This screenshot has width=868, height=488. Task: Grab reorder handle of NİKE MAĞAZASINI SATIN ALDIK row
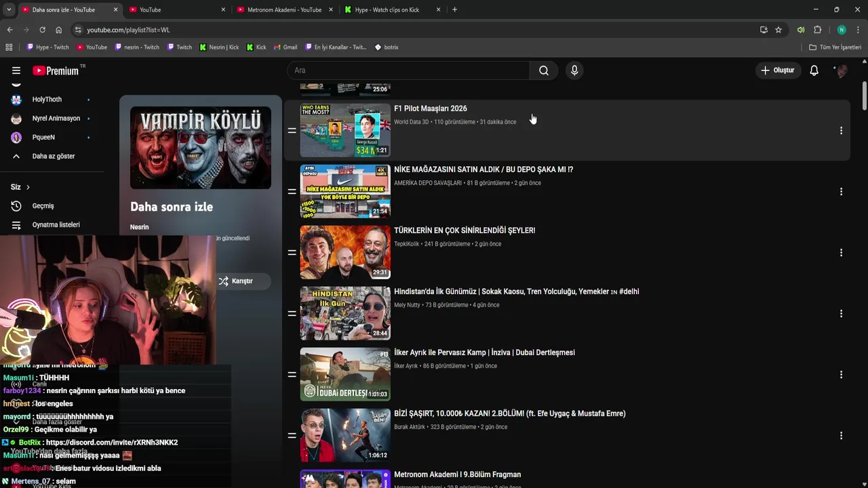(292, 191)
